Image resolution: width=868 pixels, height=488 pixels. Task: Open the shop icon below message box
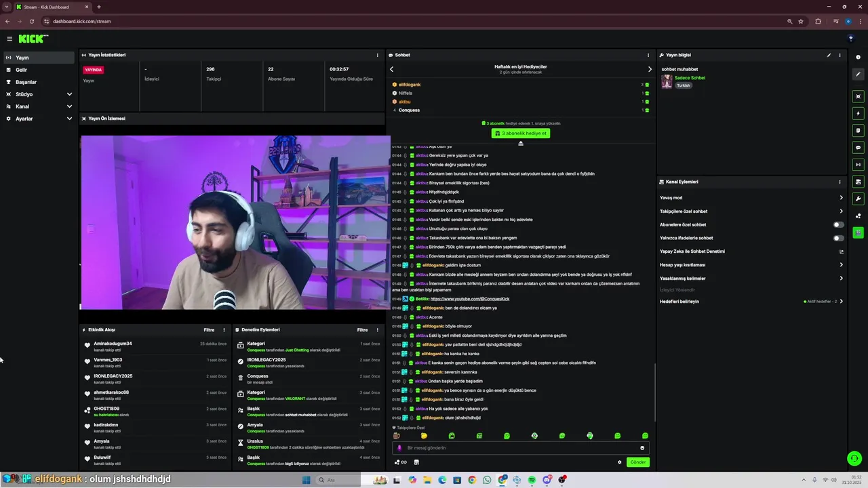point(416,462)
